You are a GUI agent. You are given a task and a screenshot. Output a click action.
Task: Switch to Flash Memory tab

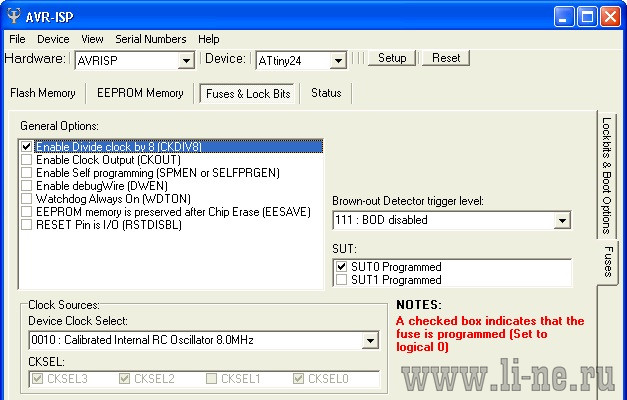click(43, 93)
